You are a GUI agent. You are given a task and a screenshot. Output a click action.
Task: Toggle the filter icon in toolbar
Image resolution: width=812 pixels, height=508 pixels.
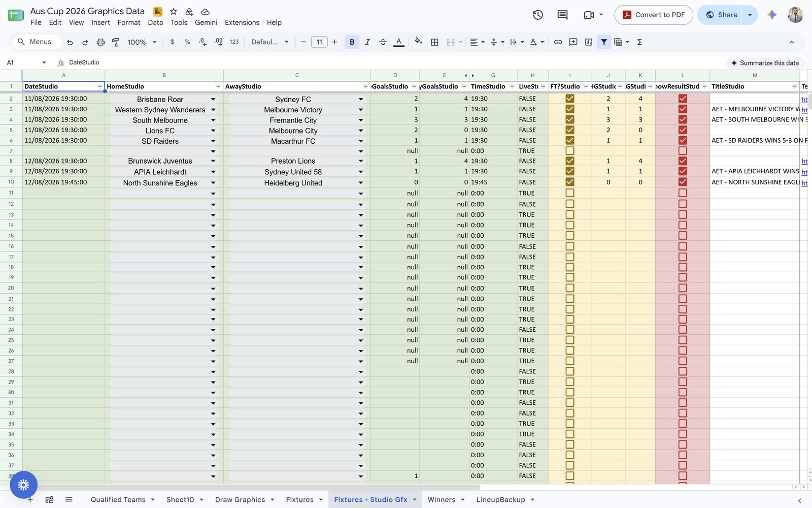(x=604, y=42)
